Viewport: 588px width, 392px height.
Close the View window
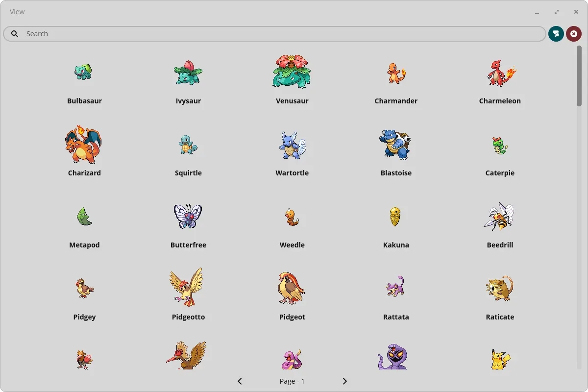[576, 12]
